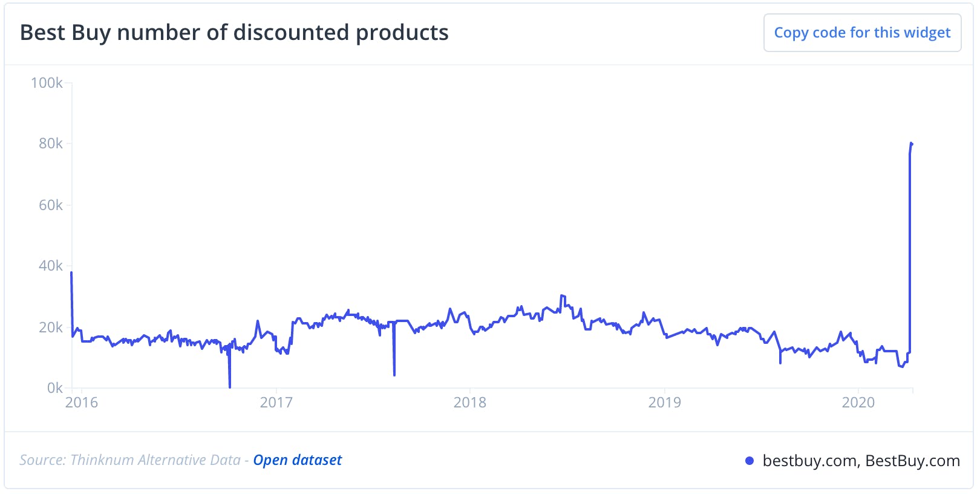This screenshot has width=980, height=494.
Task: Click the 2019 x-axis label
Action: tap(664, 403)
